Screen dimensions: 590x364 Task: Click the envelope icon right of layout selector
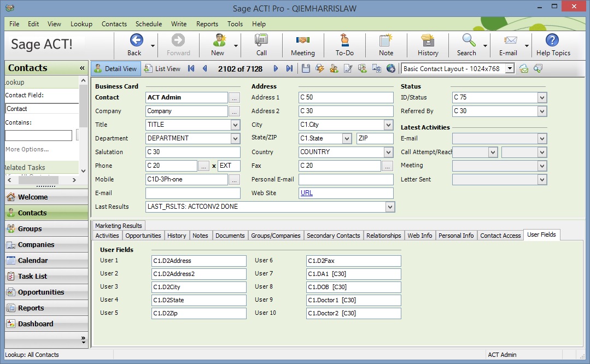tap(523, 68)
